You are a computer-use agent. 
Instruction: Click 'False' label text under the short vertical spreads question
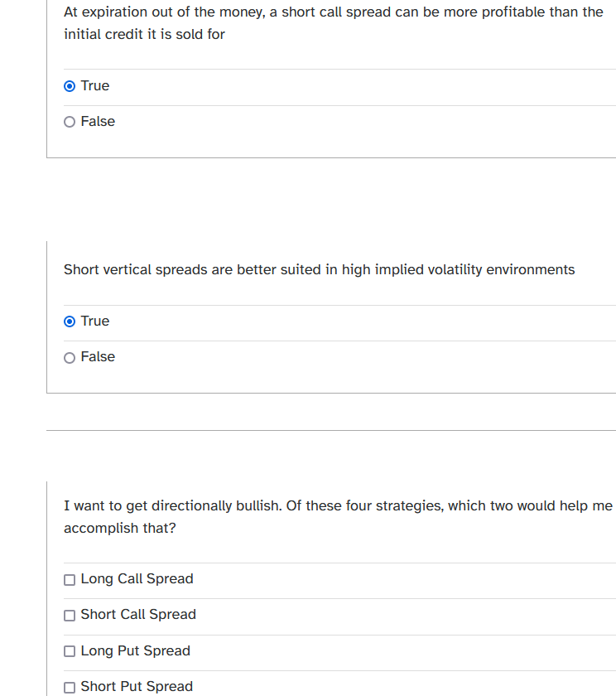click(x=98, y=357)
